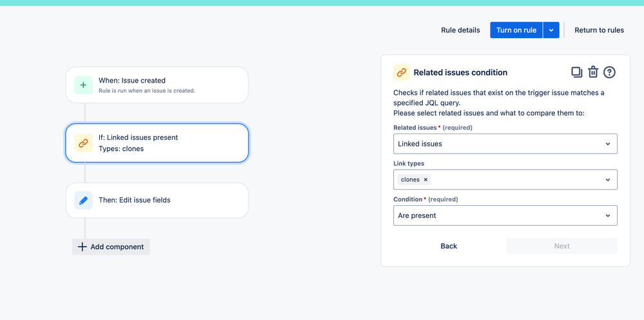Expand the Turn on rule arrow menu
644x320 pixels.
point(551,30)
